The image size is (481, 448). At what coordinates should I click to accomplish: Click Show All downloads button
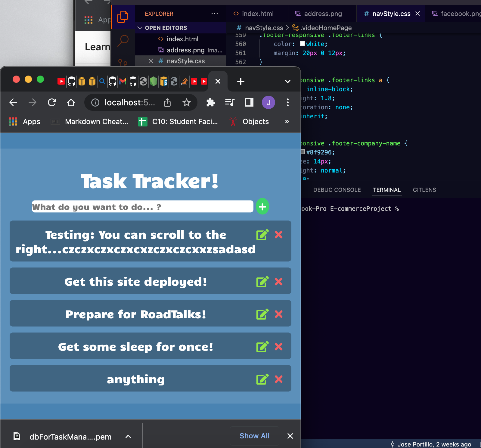tap(255, 436)
